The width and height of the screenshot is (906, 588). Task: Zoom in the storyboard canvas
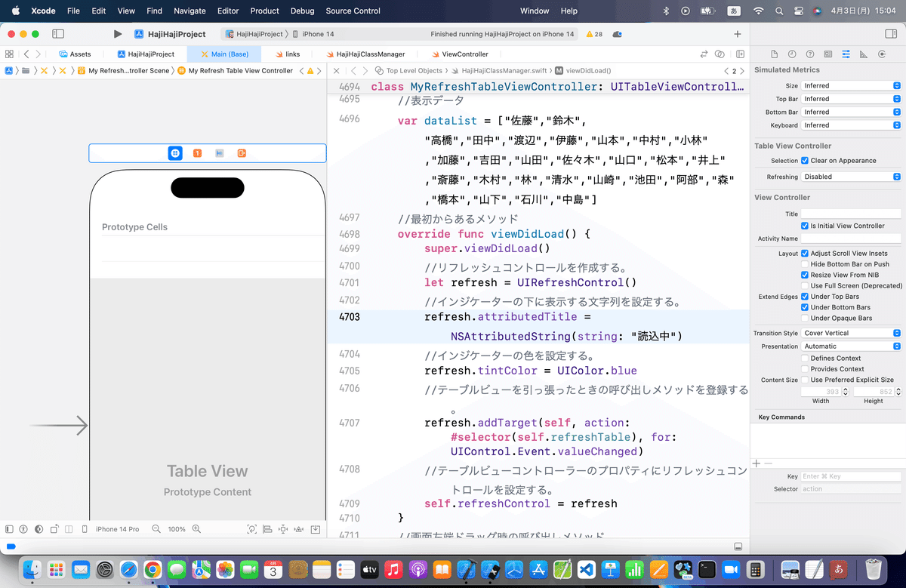(196, 529)
